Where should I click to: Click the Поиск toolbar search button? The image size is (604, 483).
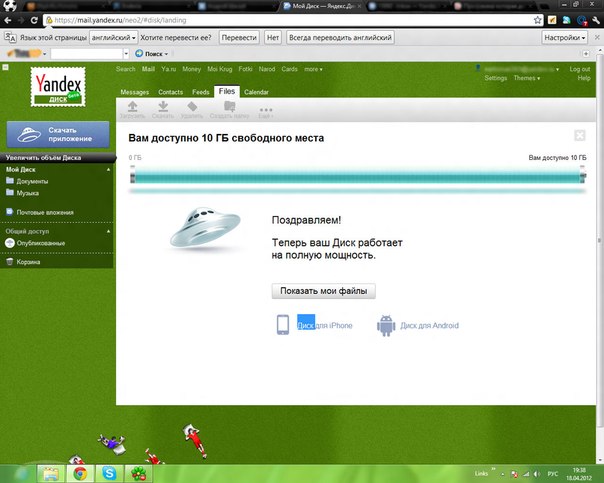coord(151,54)
